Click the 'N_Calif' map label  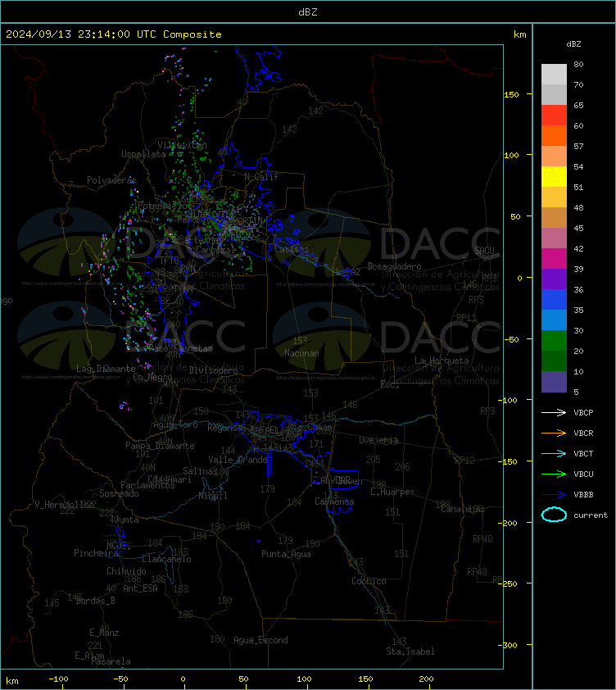click(261, 177)
